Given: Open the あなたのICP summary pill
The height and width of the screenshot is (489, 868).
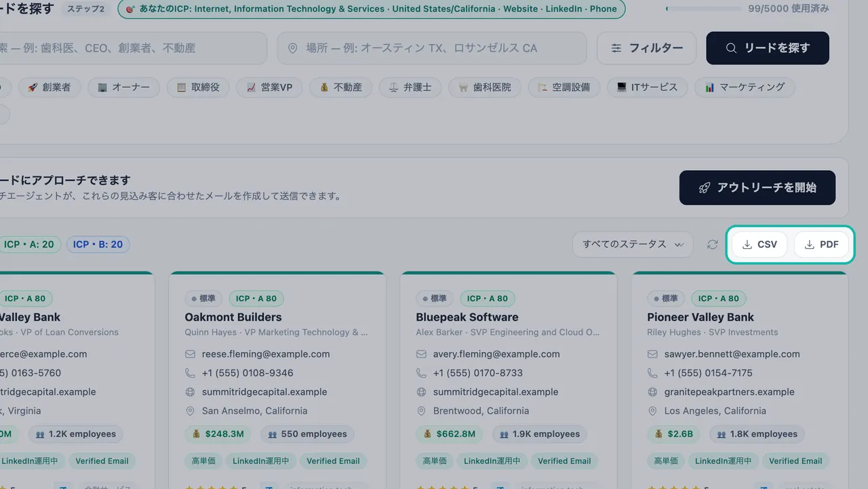Looking at the screenshot, I should pos(372,9).
